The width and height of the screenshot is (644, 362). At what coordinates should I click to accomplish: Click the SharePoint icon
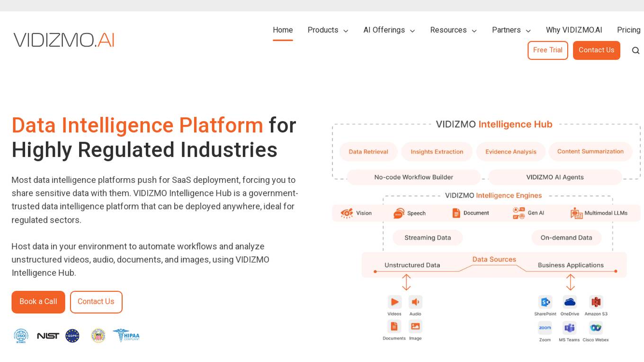(x=545, y=302)
